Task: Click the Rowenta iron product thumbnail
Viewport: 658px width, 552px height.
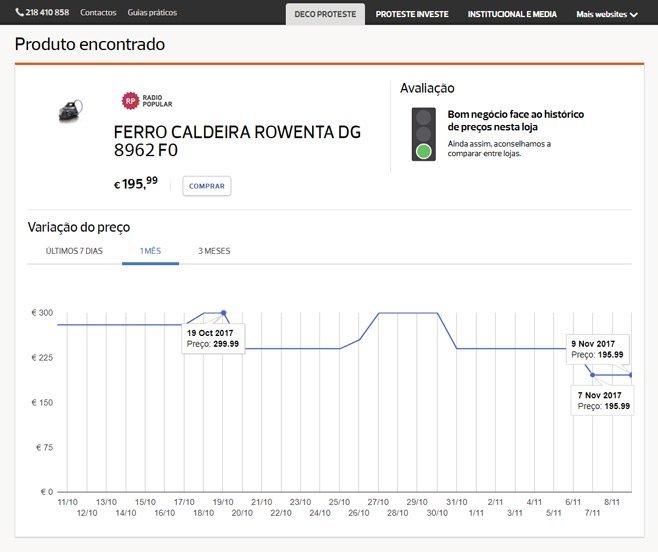Action: (x=70, y=110)
